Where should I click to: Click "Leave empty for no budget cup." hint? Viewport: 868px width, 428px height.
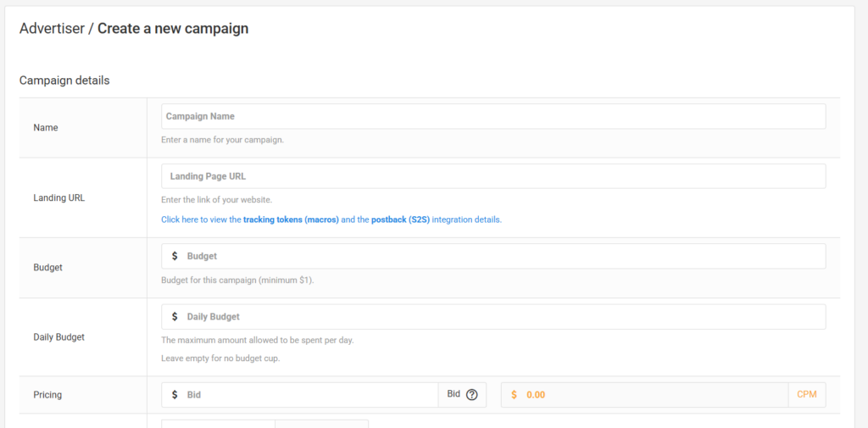pyautogui.click(x=220, y=359)
